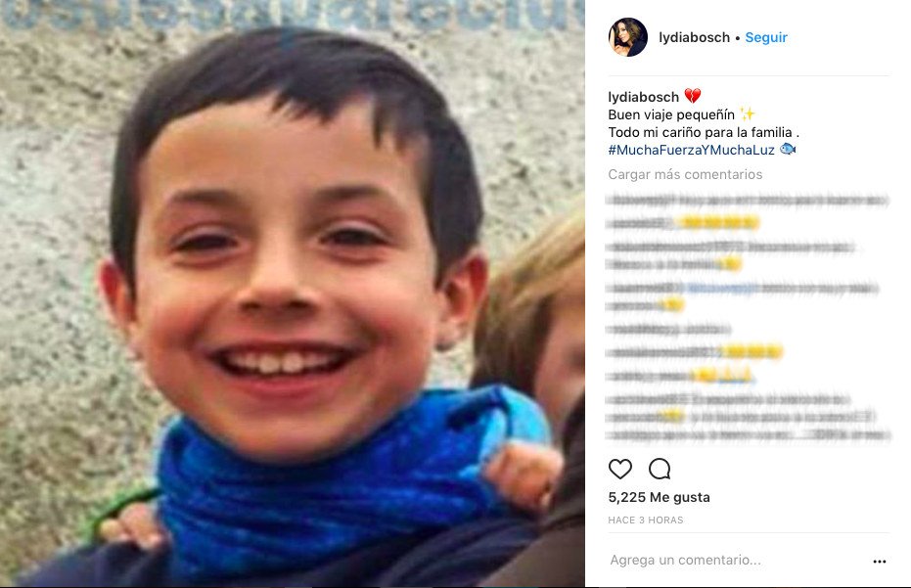The image size is (911, 588).
Task: Click the broken heart emoji in caption
Action: pos(693,96)
